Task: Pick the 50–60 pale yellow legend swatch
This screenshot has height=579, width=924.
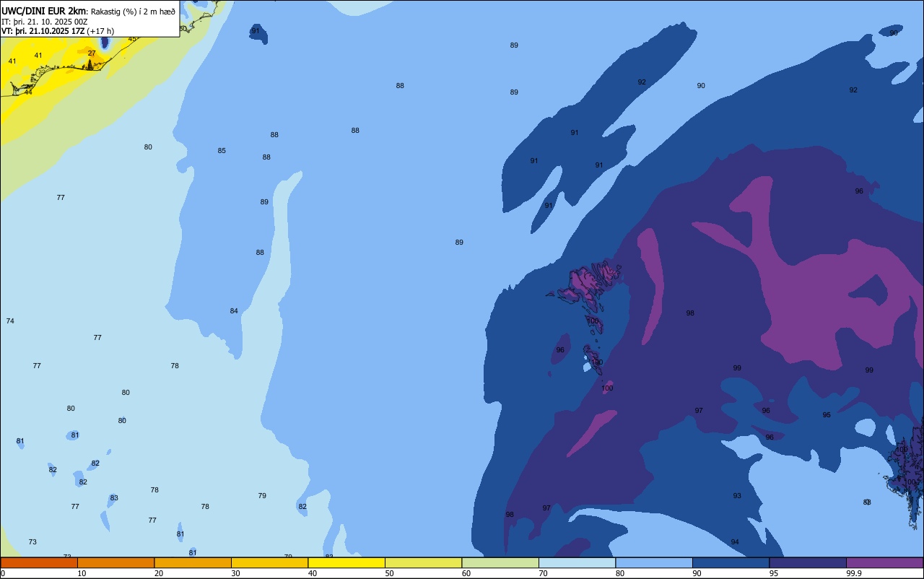Action: pos(423,562)
